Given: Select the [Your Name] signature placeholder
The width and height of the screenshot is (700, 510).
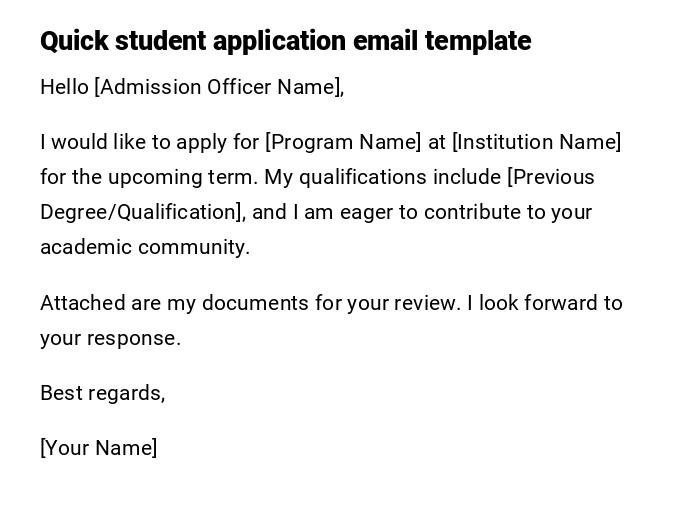Looking at the screenshot, I should coord(98,448).
